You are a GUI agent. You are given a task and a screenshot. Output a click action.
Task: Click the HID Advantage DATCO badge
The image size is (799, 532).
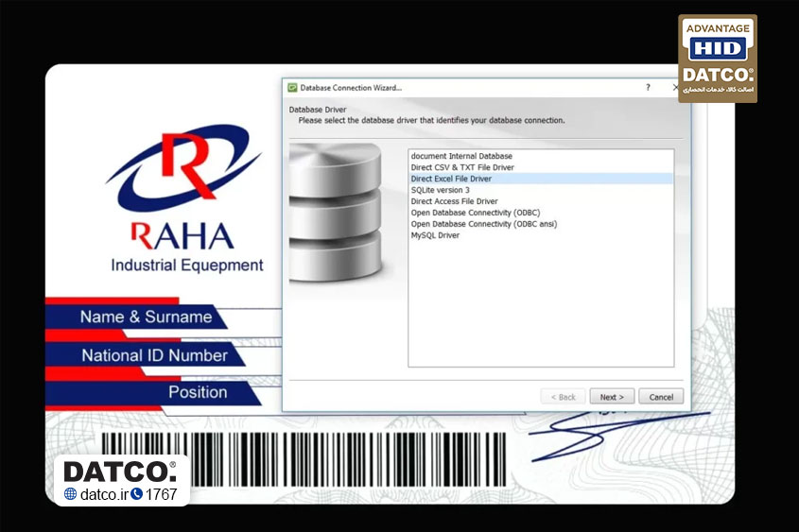tap(718, 58)
